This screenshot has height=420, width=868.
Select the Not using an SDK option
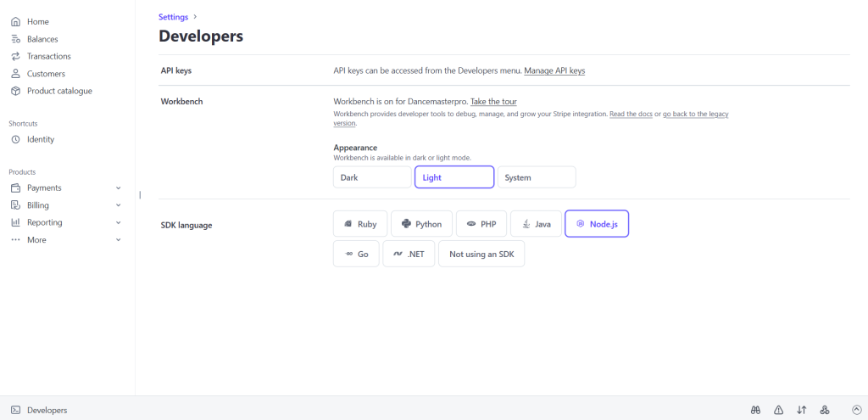point(481,254)
